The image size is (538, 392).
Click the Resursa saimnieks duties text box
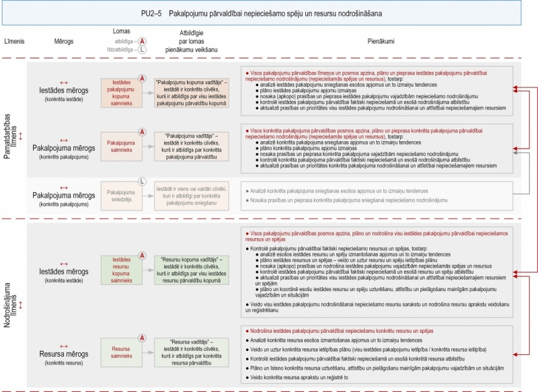[x=377, y=354]
